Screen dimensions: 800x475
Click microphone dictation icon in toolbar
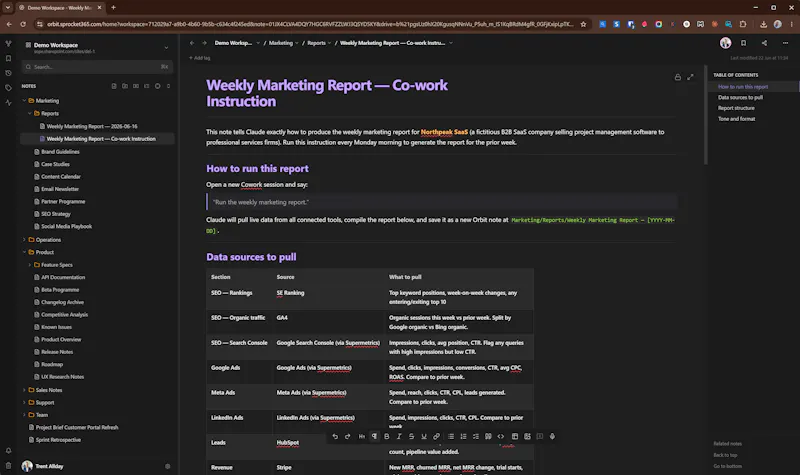552,437
